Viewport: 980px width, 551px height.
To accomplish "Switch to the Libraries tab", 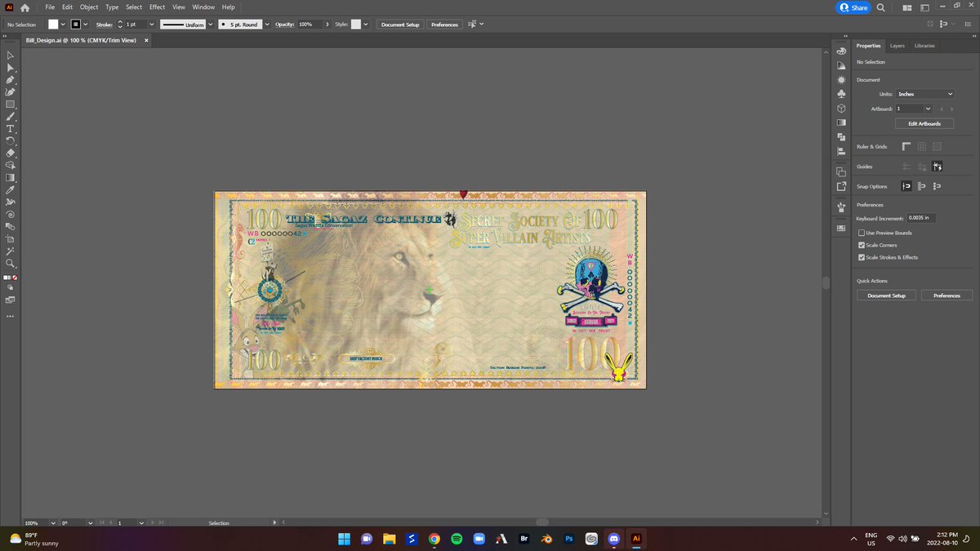I will (924, 46).
